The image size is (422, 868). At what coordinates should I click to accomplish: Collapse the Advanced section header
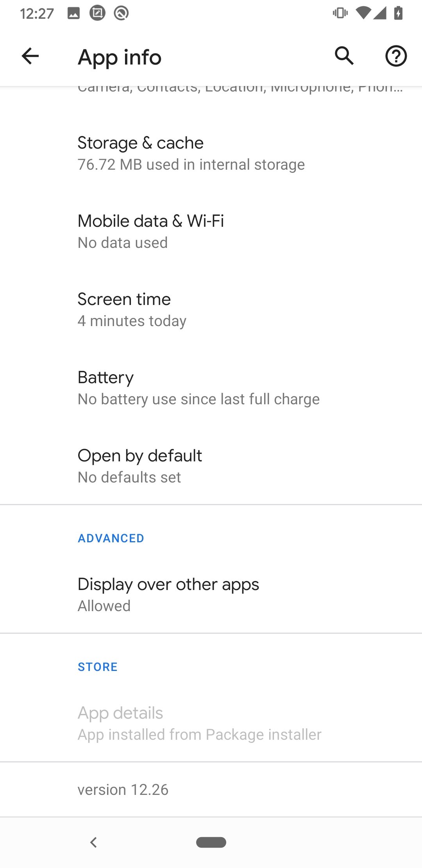click(x=111, y=538)
